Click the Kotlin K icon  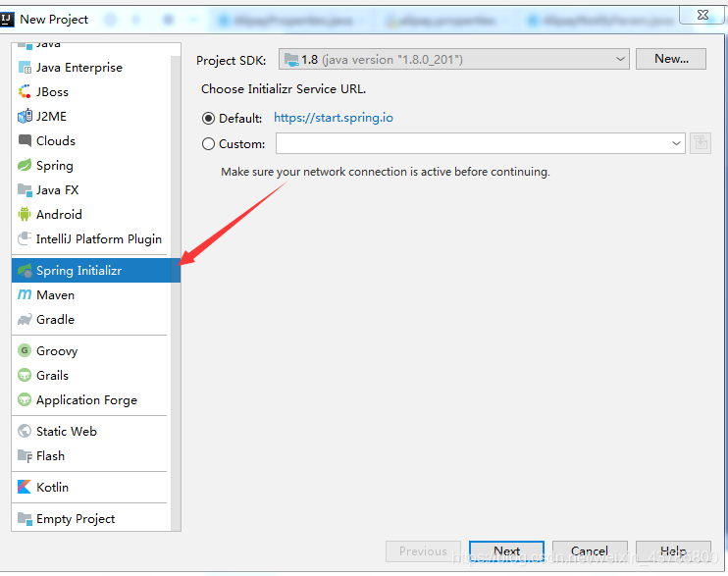pos(25,487)
